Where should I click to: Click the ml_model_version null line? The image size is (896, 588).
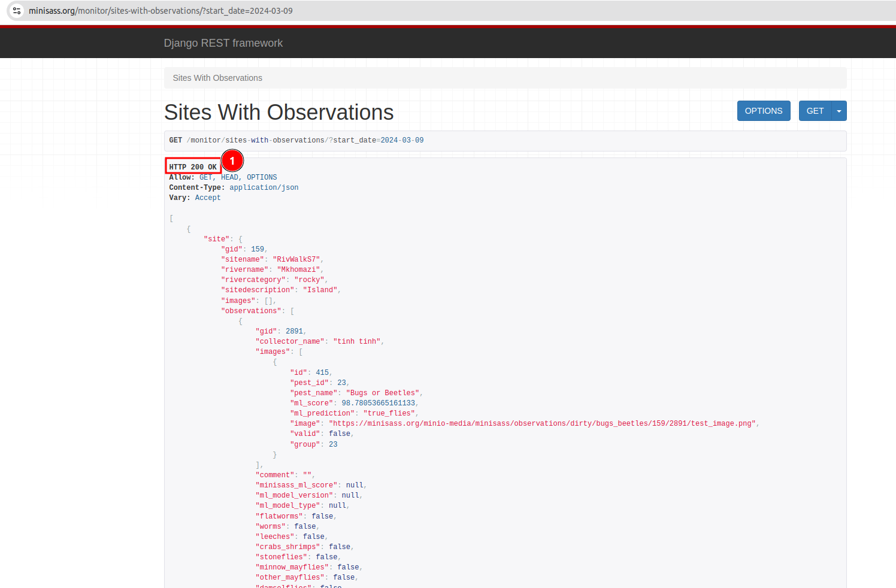[x=309, y=495]
